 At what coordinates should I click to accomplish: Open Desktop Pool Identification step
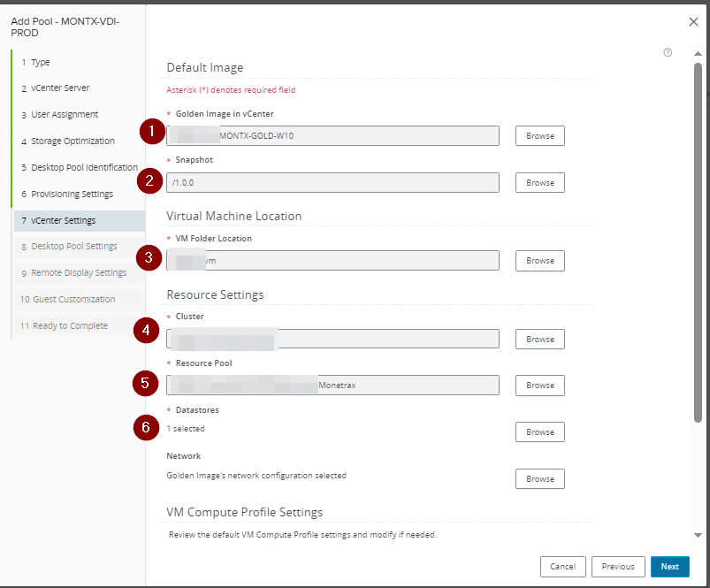point(84,167)
